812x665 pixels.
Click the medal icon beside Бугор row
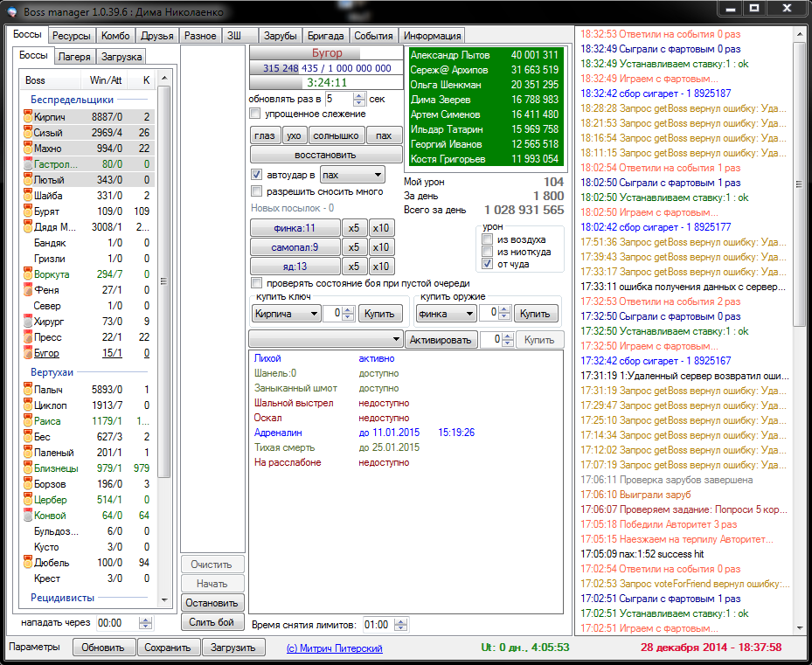coord(28,353)
